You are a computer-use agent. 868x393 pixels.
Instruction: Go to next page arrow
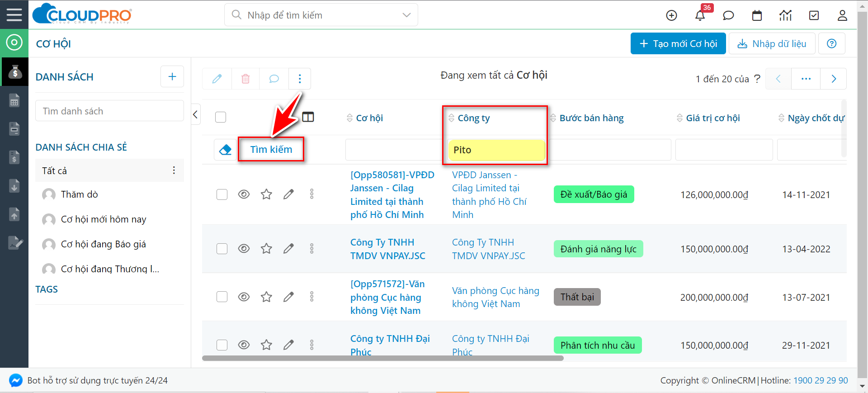(834, 79)
